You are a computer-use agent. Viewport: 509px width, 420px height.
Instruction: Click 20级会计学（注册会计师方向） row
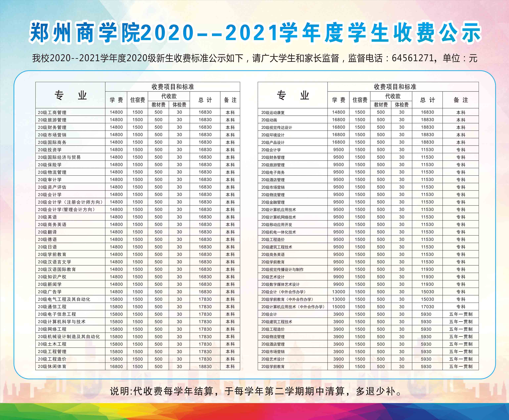click(71, 202)
